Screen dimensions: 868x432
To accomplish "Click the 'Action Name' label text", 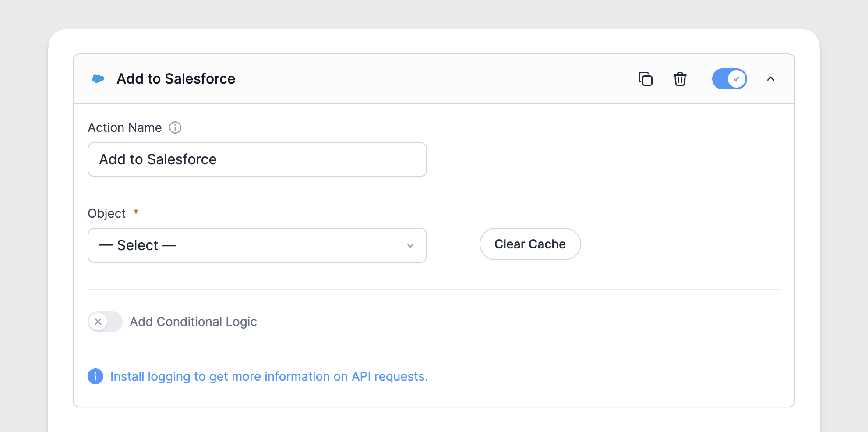I will (125, 127).
